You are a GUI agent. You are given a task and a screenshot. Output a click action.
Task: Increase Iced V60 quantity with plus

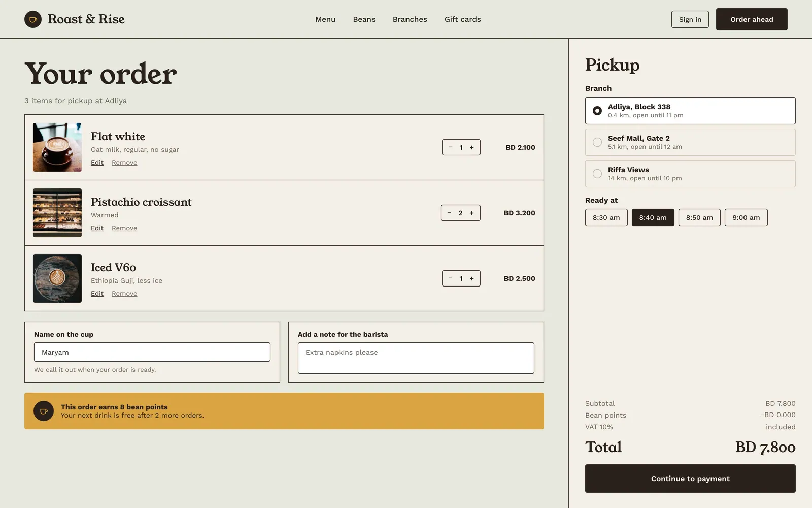click(x=472, y=278)
